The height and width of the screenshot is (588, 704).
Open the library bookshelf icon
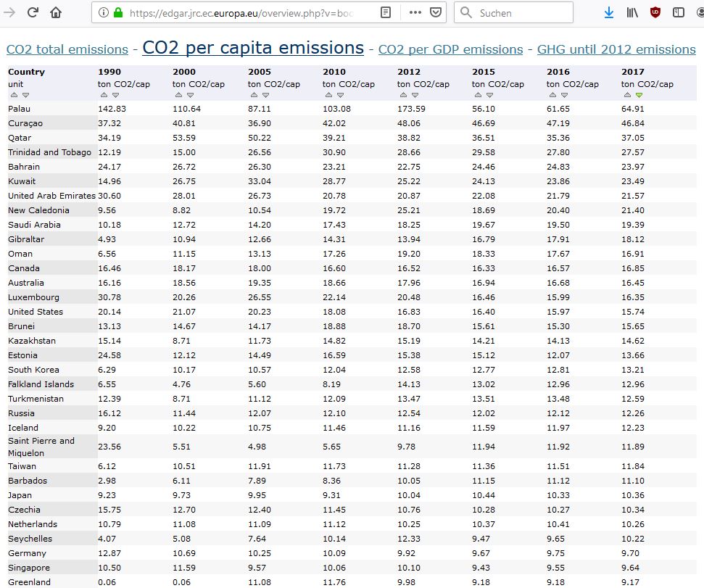click(x=632, y=12)
